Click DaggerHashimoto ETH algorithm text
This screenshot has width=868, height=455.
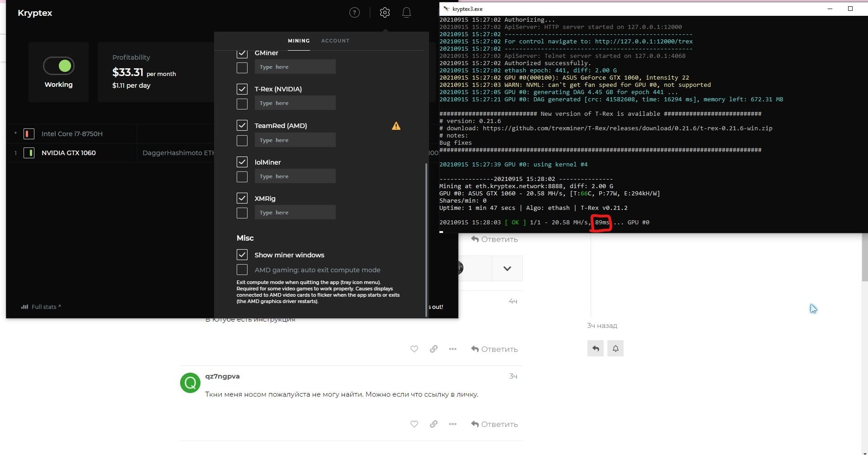[x=178, y=153]
